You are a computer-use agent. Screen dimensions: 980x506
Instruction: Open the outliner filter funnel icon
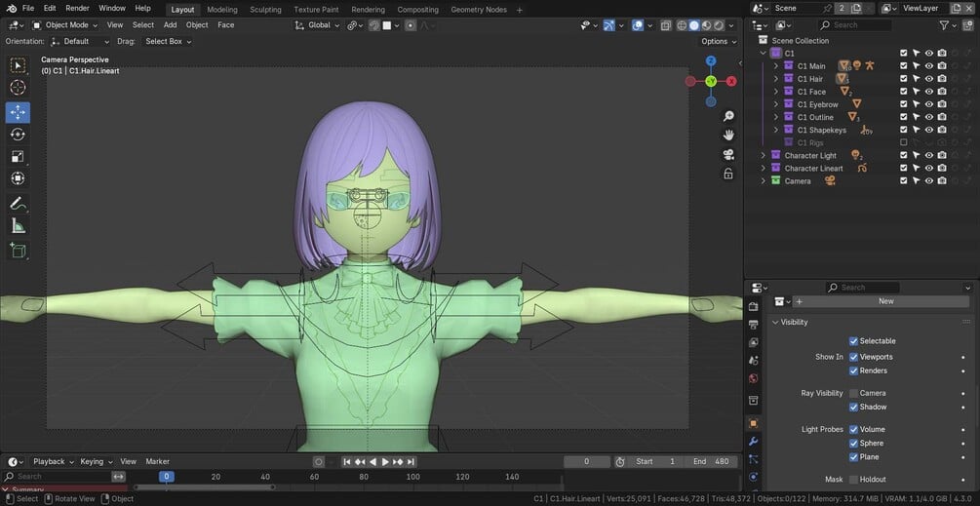click(x=944, y=25)
